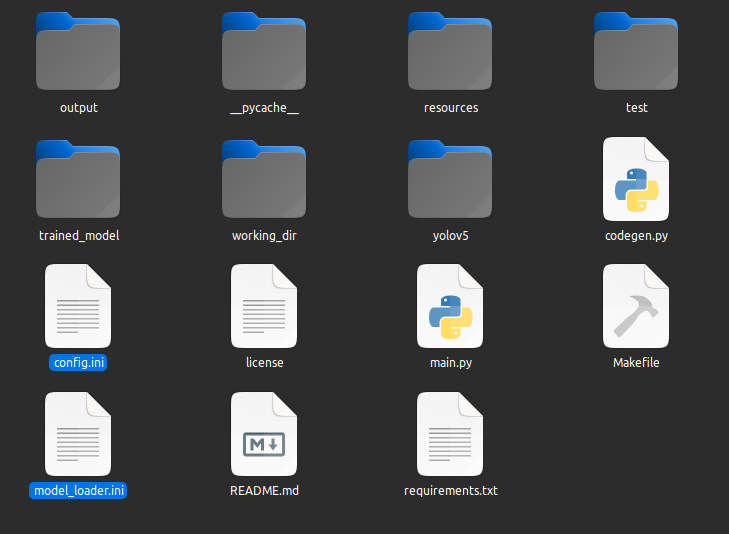Click the highlighted model_loader.ini filename label

point(79,490)
